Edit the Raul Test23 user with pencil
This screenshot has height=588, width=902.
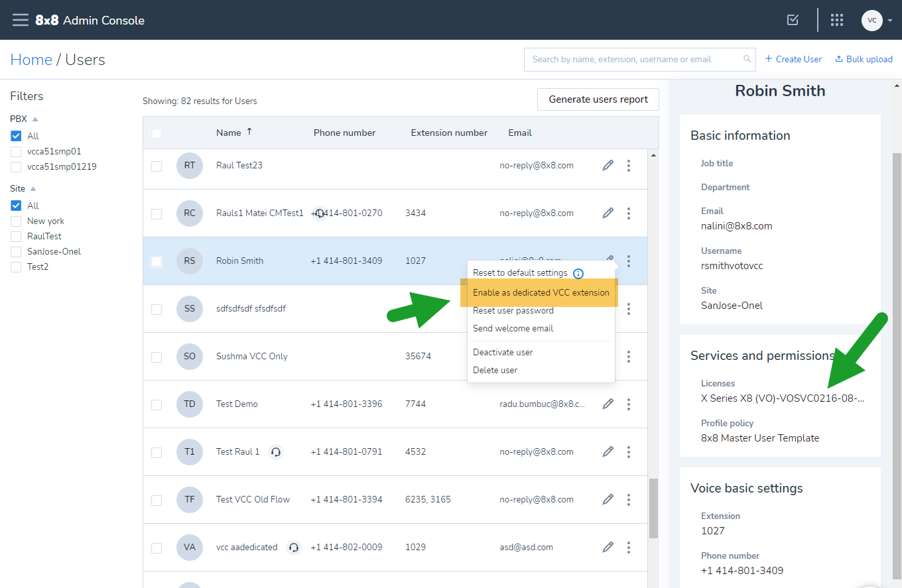click(x=608, y=165)
